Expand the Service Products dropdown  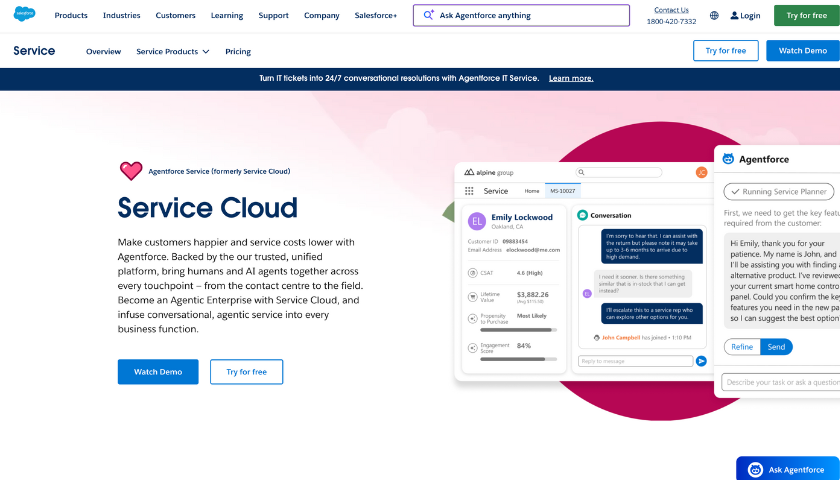click(172, 51)
